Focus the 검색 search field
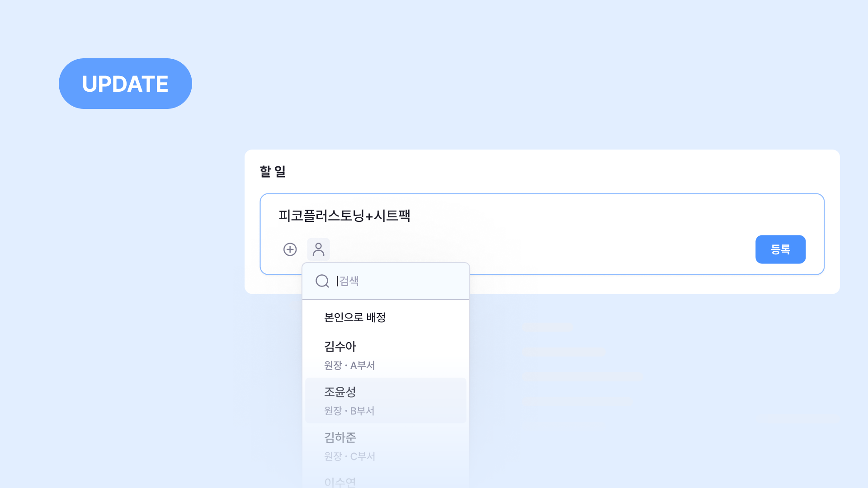Image resolution: width=868 pixels, height=488 pixels. pyautogui.click(x=398, y=281)
